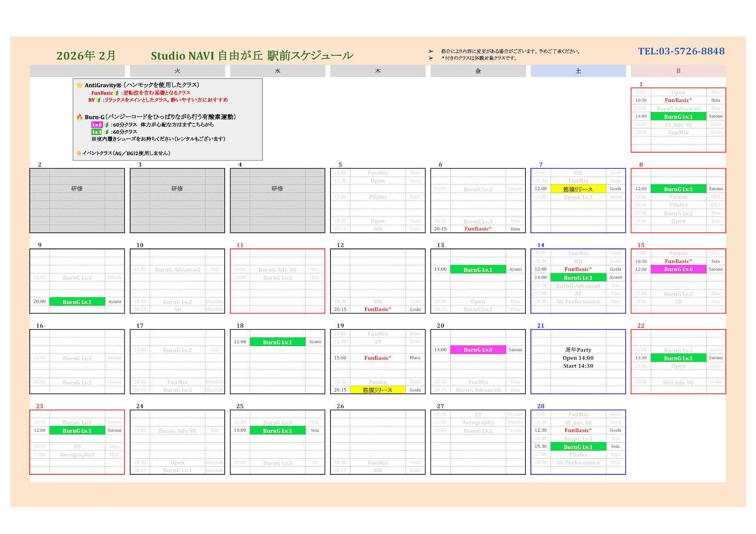Click the Studio NAVI 自由が丘 schedule title
Viewport: 756px width, 534px height.
[x=252, y=56]
